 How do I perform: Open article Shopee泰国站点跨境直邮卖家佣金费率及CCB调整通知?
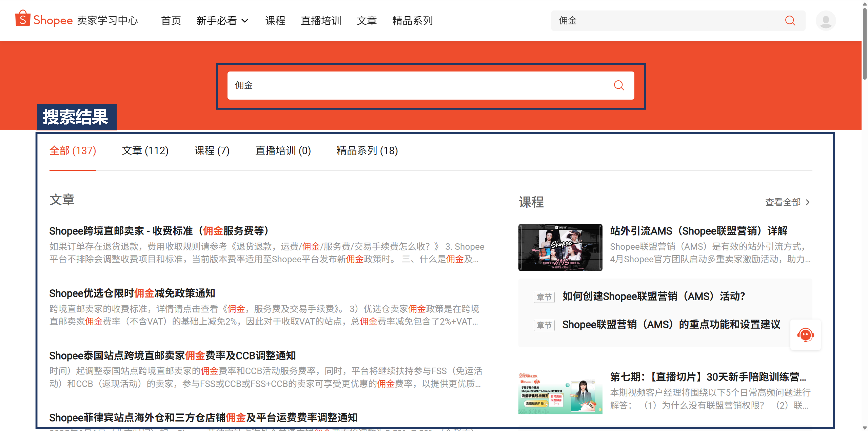tap(173, 356)
